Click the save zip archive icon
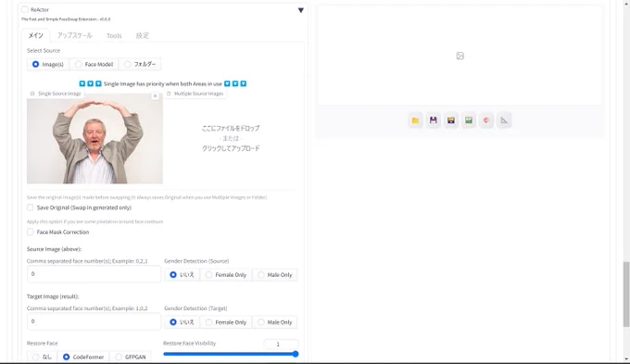This screenshot has width=630, height=364. [451, 120]
